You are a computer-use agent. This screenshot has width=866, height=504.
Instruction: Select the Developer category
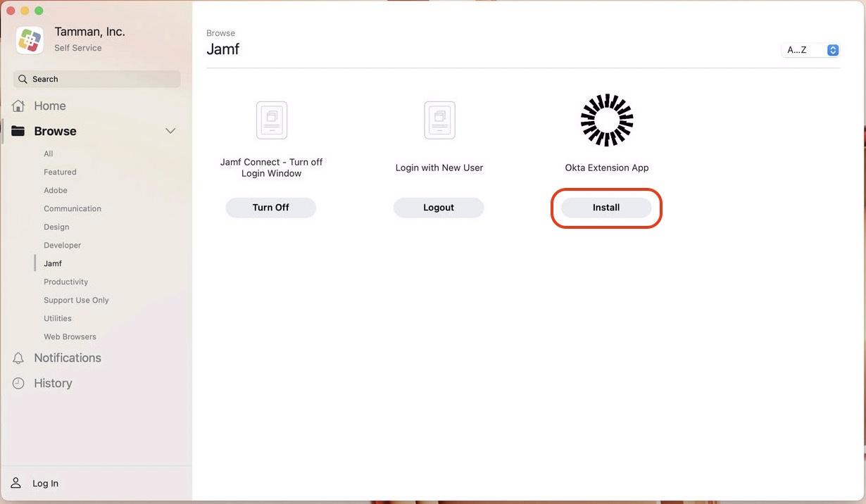point(63,245)
